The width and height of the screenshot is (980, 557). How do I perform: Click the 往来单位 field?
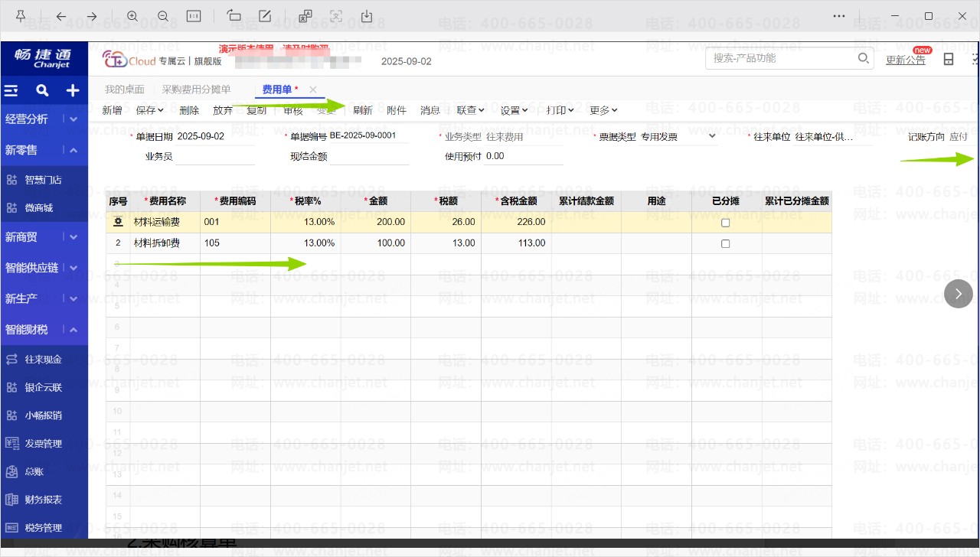(833, 136)
